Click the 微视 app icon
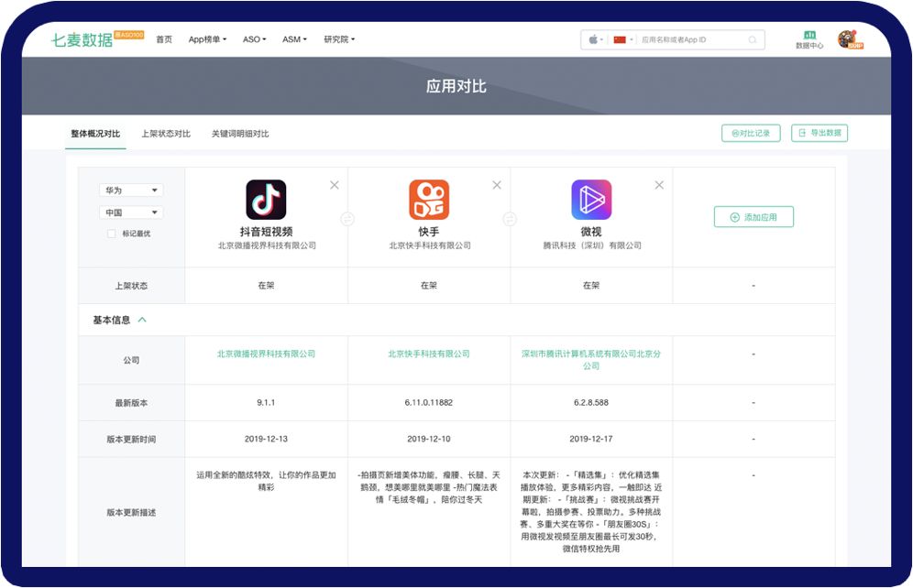The width and height of the screenshot is (913, 588). [x=591, y=200]
